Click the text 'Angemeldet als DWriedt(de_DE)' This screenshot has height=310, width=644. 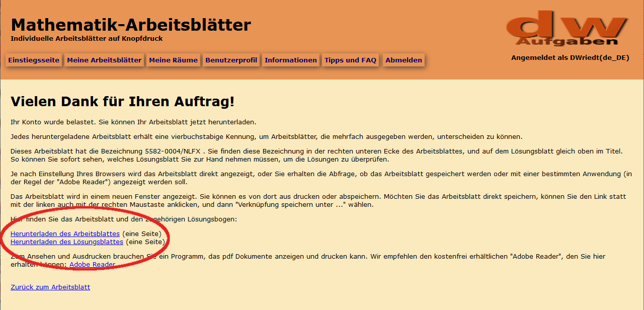[570, 57]
